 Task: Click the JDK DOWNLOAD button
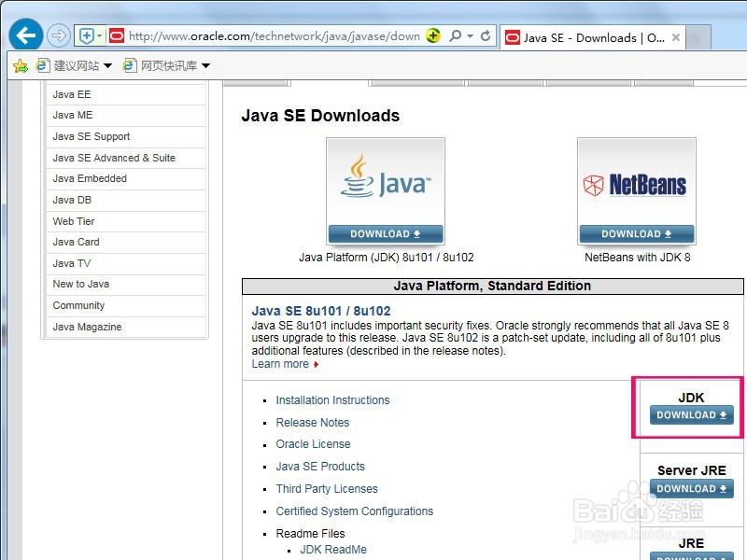[691, 414]
